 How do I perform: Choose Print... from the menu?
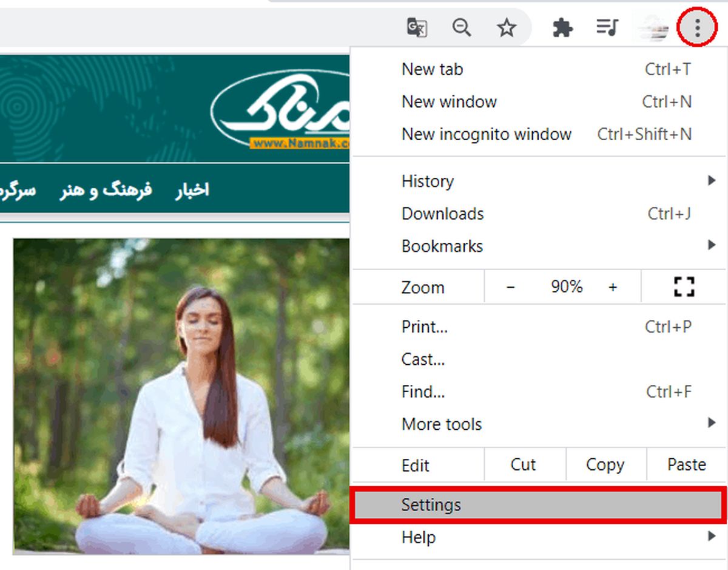[540, 327]
